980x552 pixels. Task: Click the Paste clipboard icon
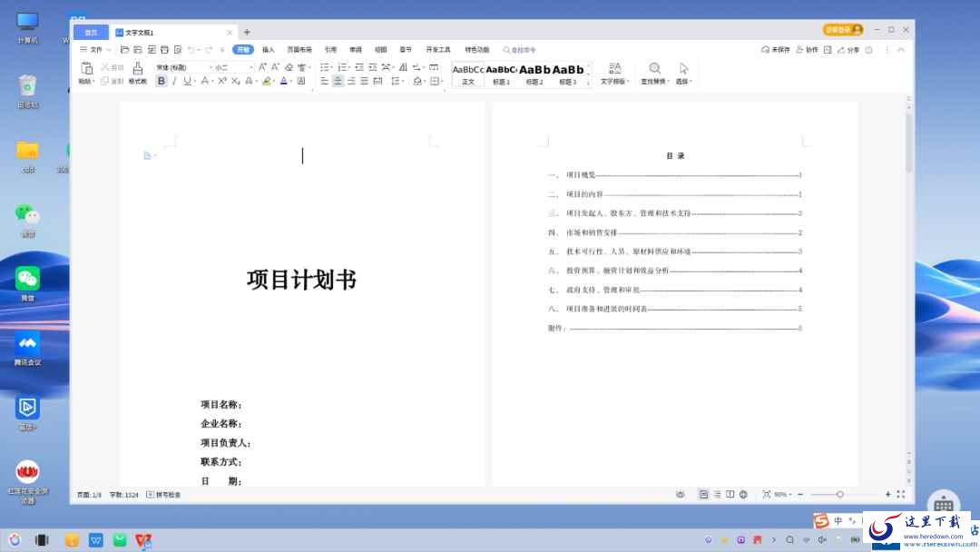coord(86,68)
